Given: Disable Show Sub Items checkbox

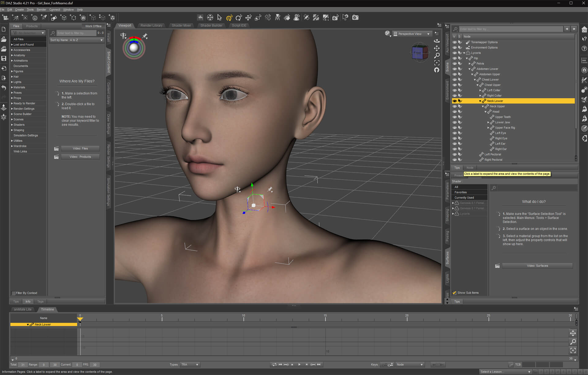Looking at the screenshot, I should (x=454, y=293).
